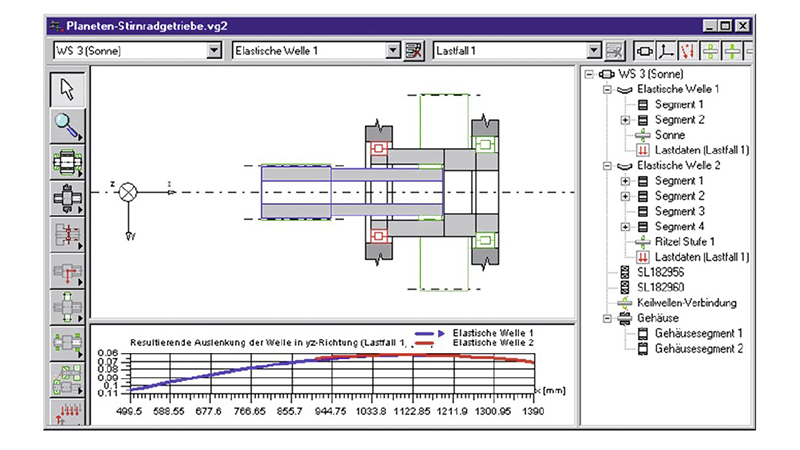Click the black bearing tool in left toolbar

(x=67, y=199)
